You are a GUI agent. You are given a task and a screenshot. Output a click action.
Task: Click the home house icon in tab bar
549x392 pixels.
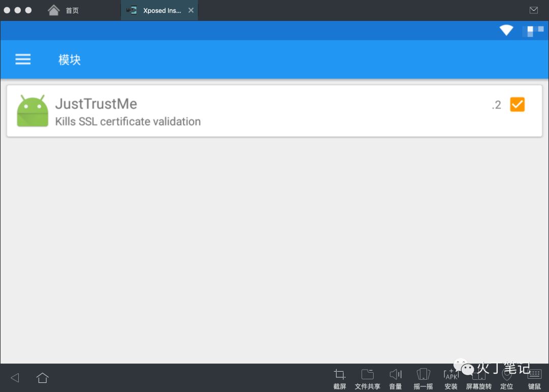click(x=53, y=10)
